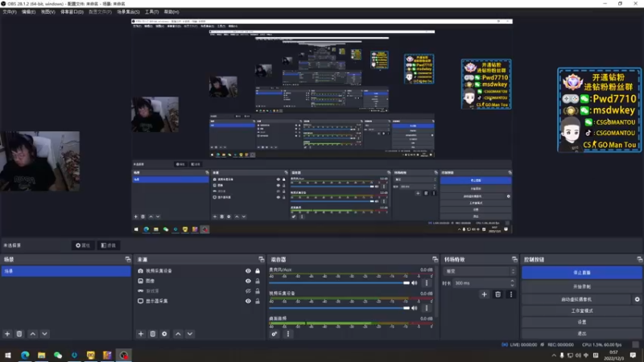644x362 pixels.
Task: Undock the 控制按钮 panel
Action: click(x=639, y=259)
